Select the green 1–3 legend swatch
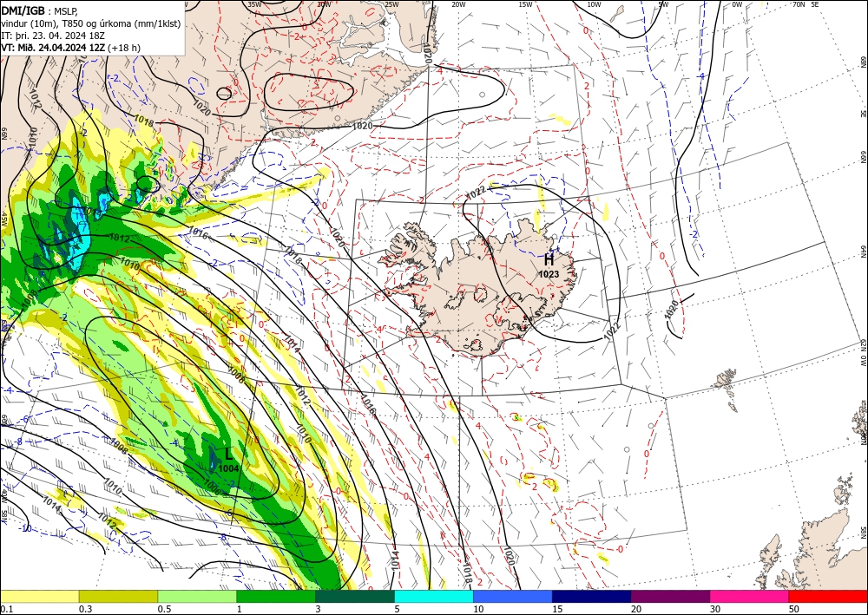Image resolution: width=868 pixels, height=615 pixels. (x=276, y=596)
